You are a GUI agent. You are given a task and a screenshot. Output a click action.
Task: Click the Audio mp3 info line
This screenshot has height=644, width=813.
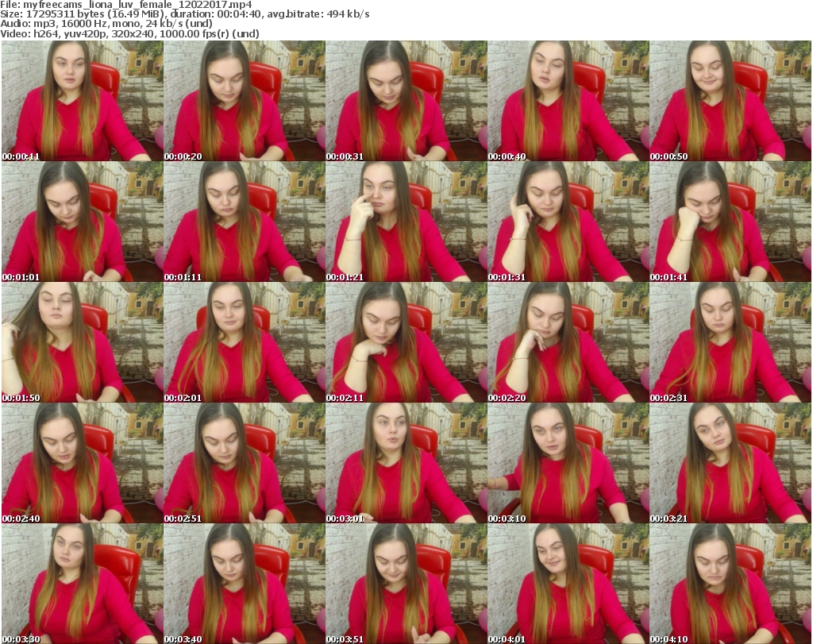(x=106, y=24)
